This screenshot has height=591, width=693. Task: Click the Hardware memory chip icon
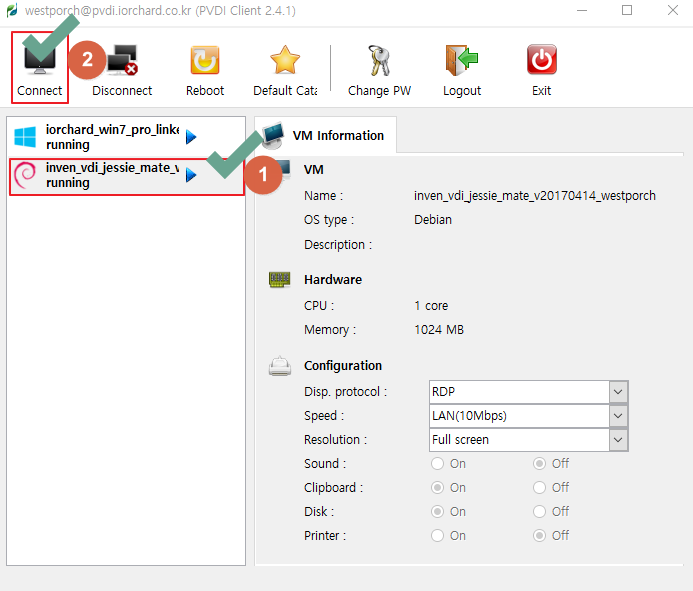click(280, 279)
